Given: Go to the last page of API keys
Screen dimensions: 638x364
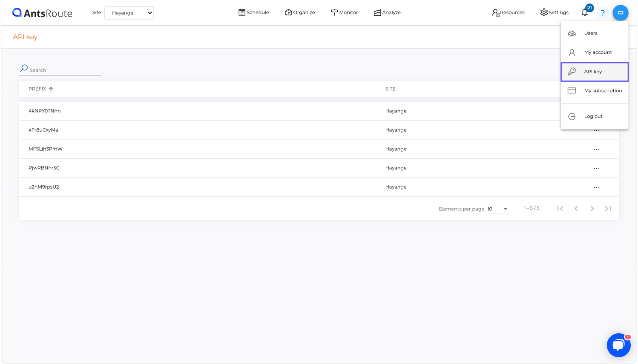Looking at the screenshot, I should (x=608, y=209).
